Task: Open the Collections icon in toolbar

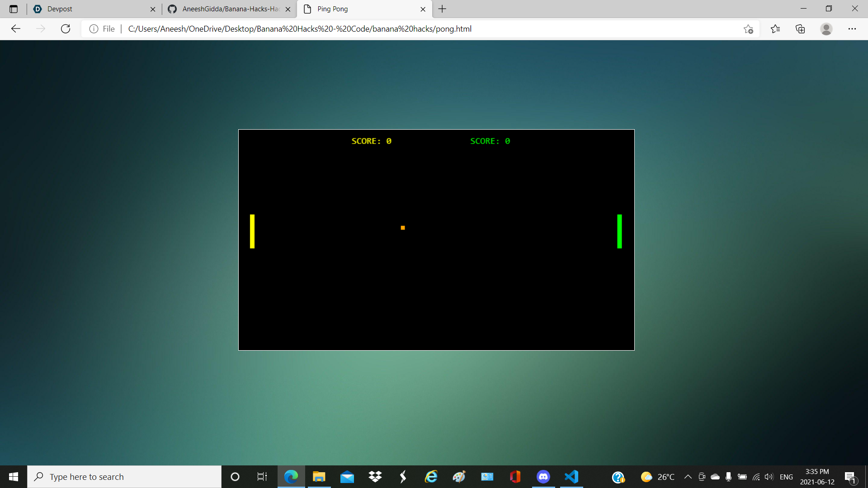Action: click(x=800, y=29)
